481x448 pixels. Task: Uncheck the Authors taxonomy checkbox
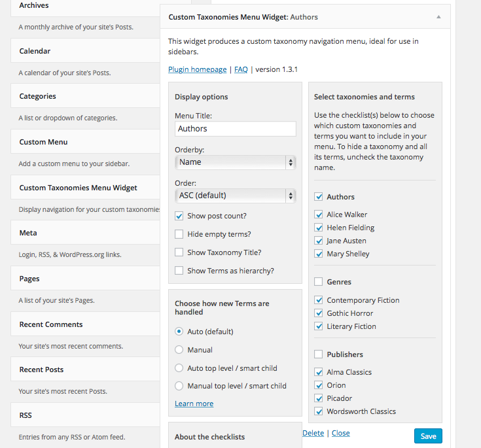pos(319,197)
